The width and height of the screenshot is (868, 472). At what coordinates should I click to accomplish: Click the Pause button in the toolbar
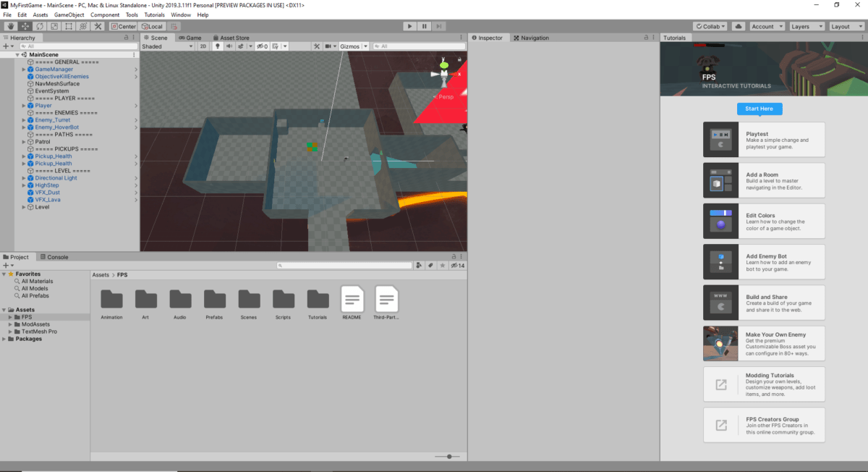(425, 26)
